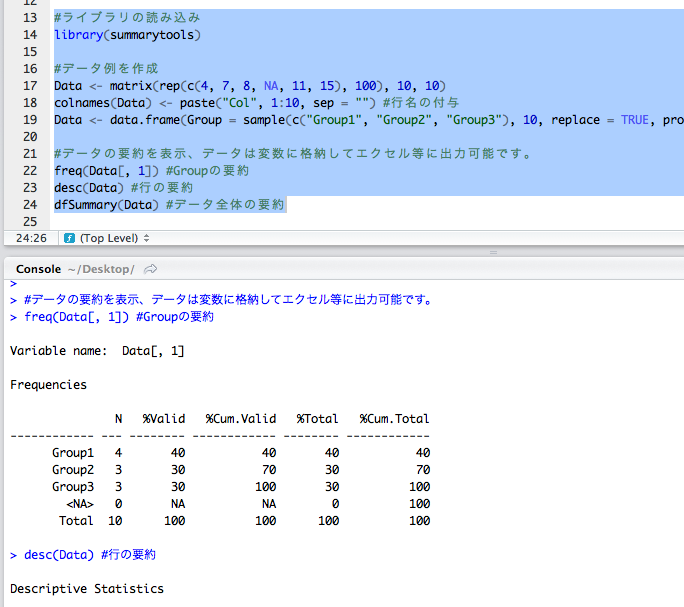Click line number 22 in gutter
The width and height of the screenshot is (684, 607).
tap(30, 171)
